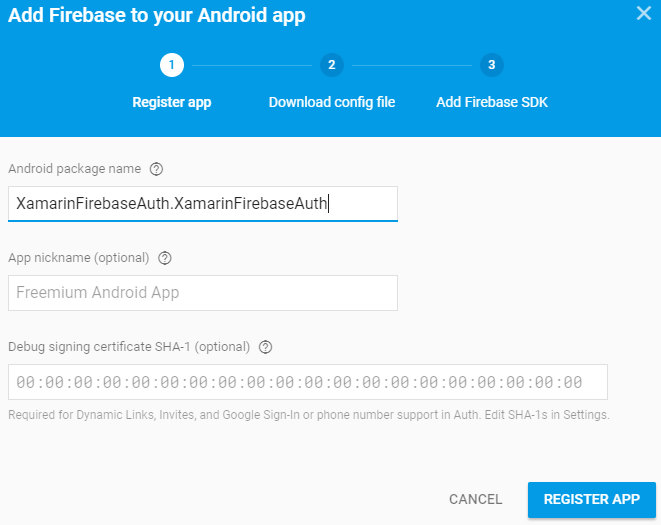Click the step 2 circle icon

[332, 66]
